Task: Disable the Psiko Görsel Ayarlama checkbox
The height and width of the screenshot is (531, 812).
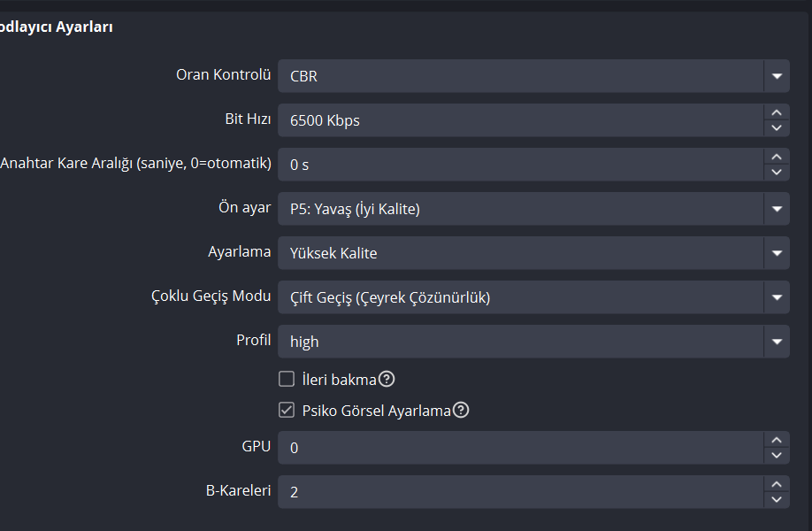Action: tap(287, 411)
